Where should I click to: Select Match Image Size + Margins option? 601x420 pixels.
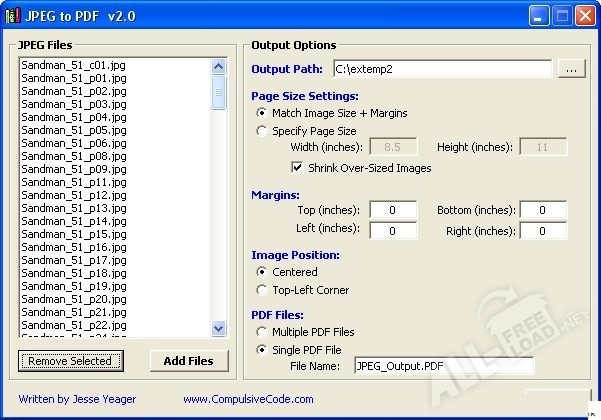click(263, 113)
